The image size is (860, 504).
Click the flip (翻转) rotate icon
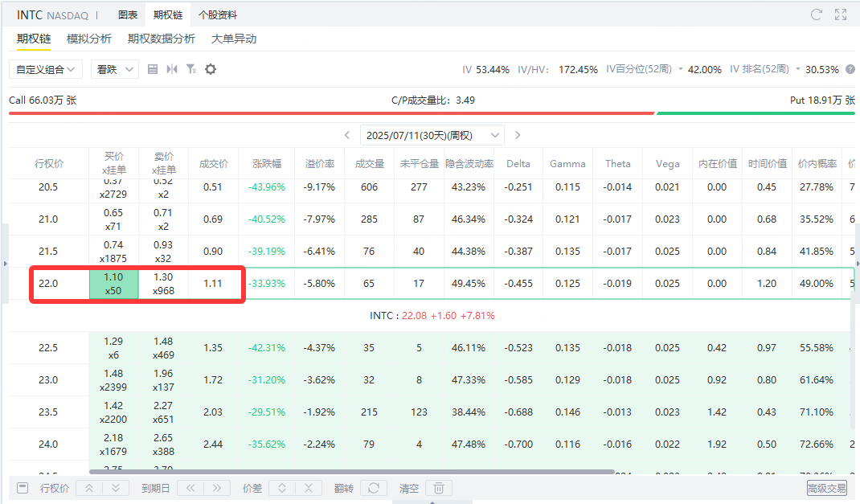click(x=374, y=488)
